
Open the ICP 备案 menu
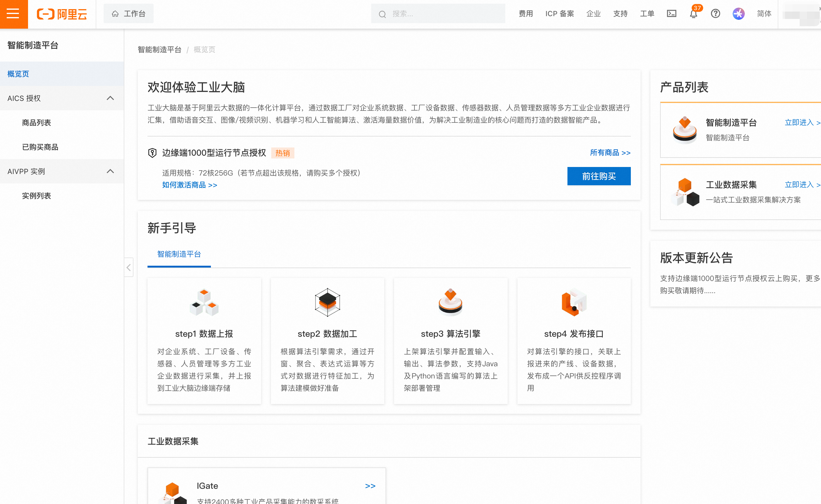point(559,14)
